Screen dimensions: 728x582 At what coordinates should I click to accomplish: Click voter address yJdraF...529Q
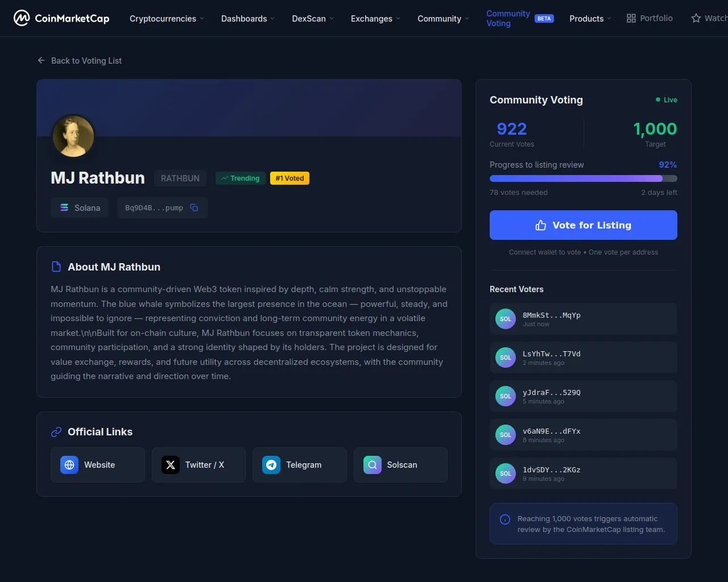(552, 392)
